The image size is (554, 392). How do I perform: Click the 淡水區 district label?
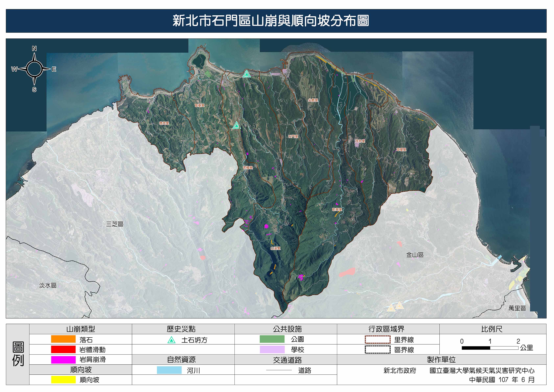(x=48, y=285)
